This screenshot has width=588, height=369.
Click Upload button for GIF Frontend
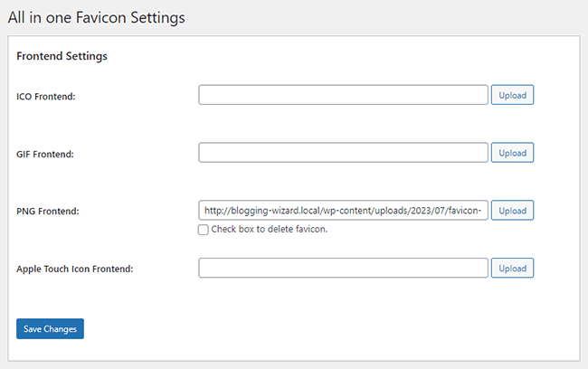(x=512, y=153)
